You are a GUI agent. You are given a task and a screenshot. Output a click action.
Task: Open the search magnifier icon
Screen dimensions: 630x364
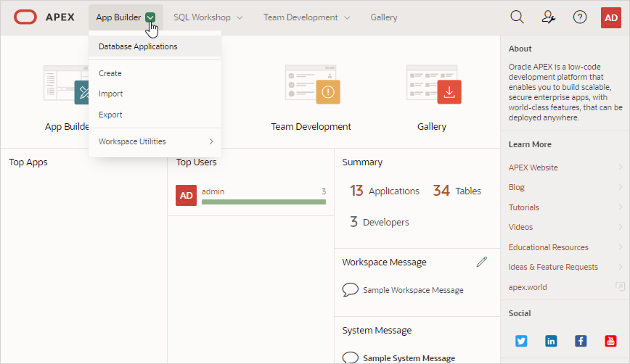517,17
